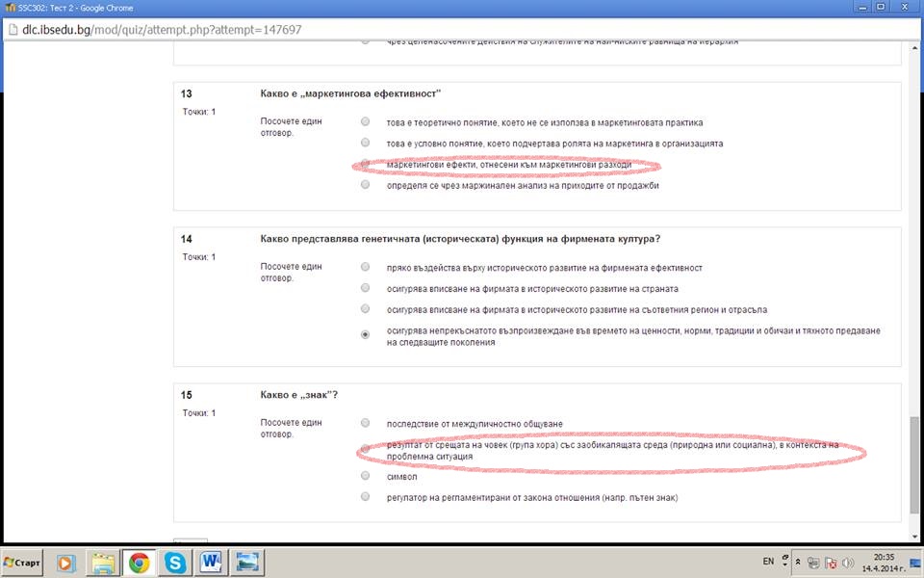The image size is (924, 578).
Task: Select first answer option of question 14
Action: 365,267
